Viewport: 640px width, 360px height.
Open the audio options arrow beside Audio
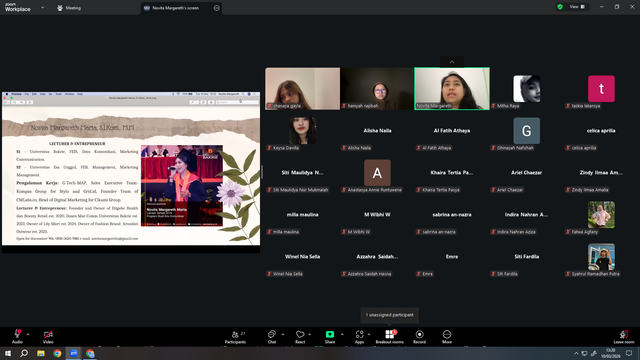28,334
